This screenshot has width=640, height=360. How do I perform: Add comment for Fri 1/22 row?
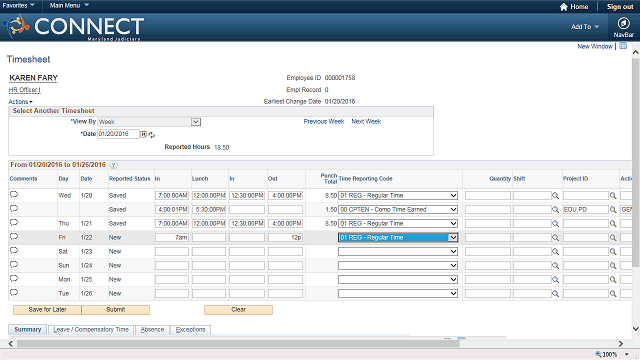coord(14,236)
